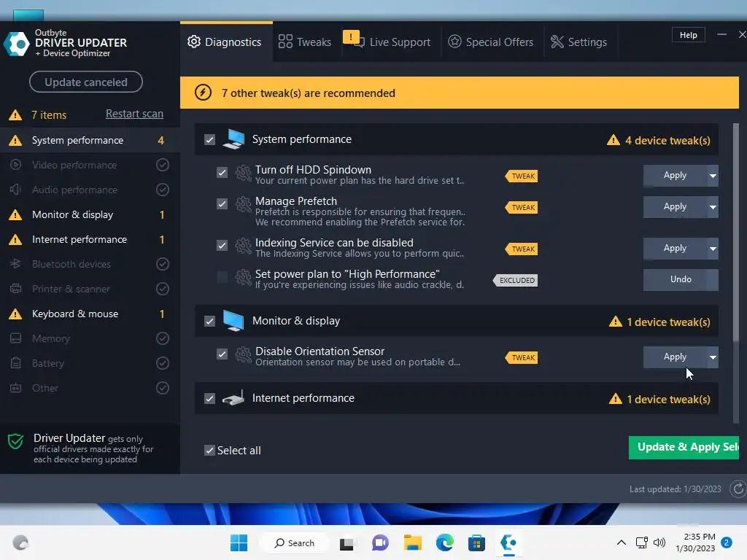
Task: Uncheck Turn off HDD Spindown checkbox
Action: pyautogui.click(x=222, y=172)
